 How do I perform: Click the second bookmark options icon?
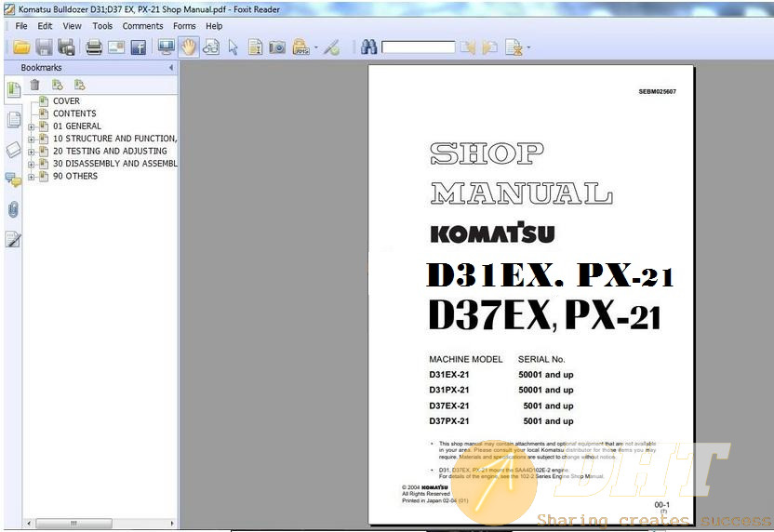(79, 85)
